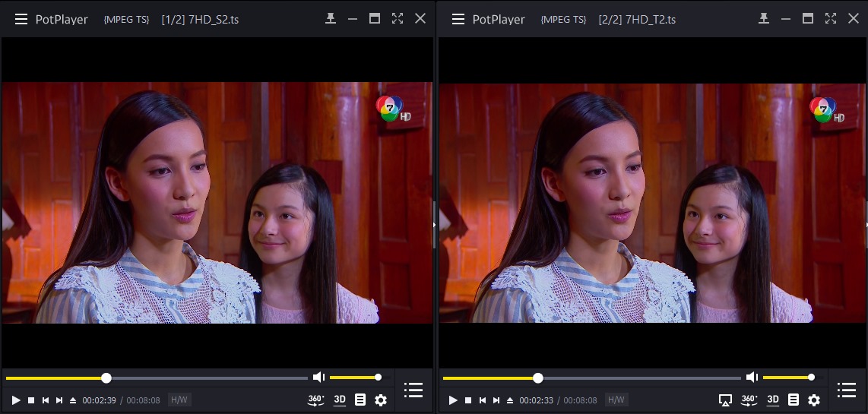Screen dimensions: 868x414
Task: Click the eject/open file icon in left player
Action: 73,400
